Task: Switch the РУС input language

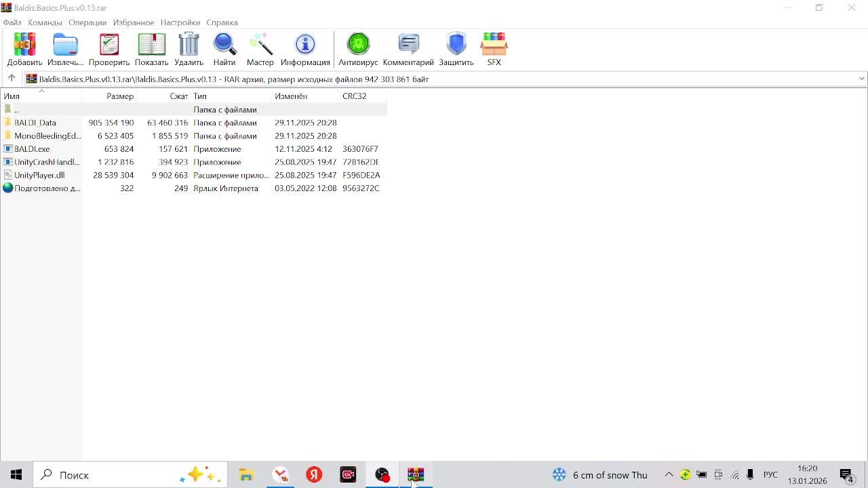Action: [x=771, y=475]
